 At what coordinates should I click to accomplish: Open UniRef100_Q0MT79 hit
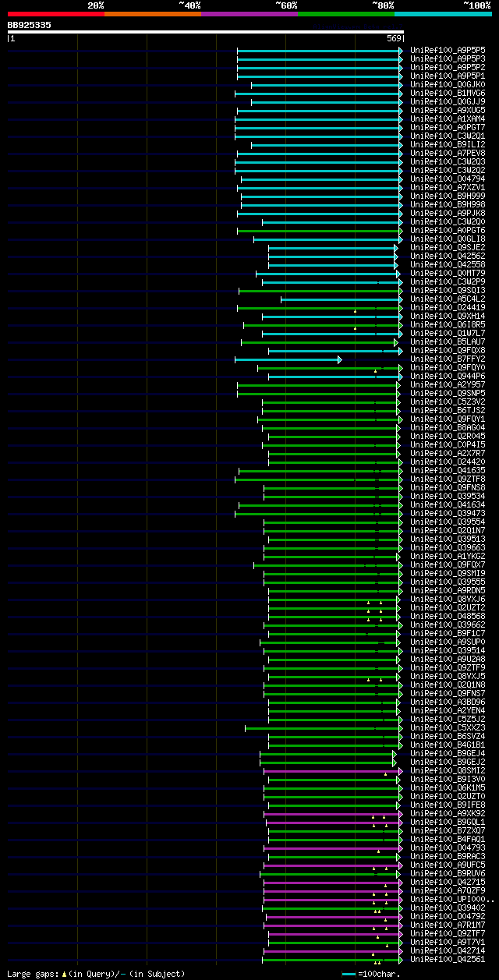tap(447, 273)
